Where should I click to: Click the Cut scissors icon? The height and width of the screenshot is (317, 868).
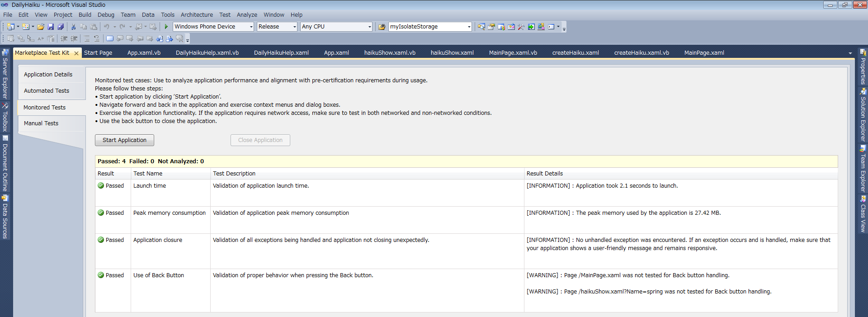73,27
